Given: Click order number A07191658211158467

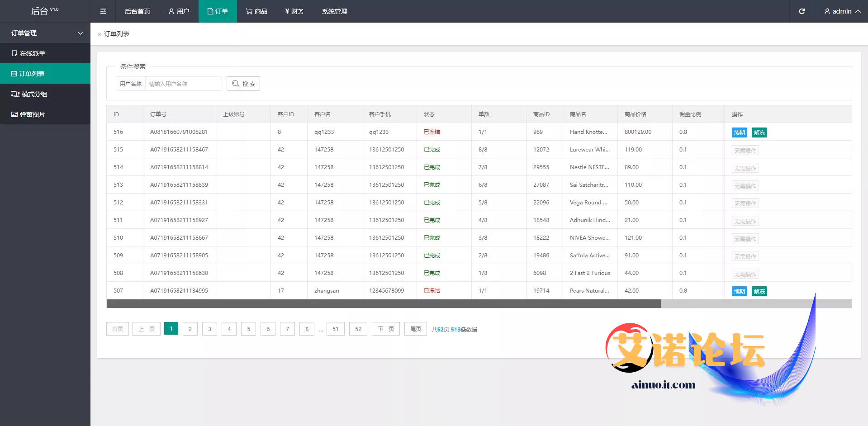Looking at the screenshot, I should [x=179, y=150].
